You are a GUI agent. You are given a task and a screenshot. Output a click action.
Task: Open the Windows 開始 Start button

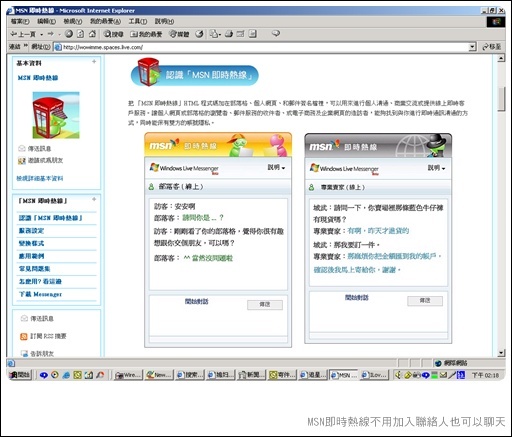click(20, 375)
